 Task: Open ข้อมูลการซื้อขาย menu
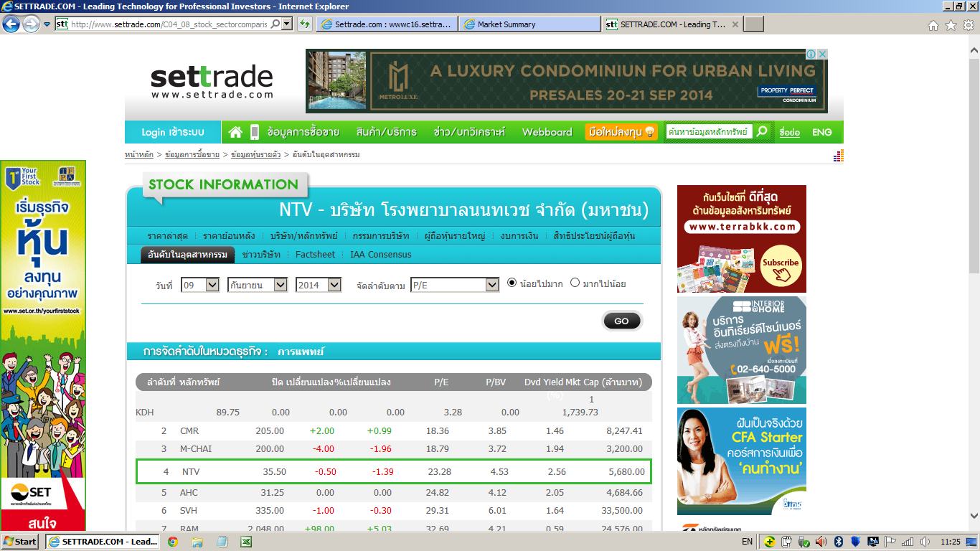(x=303, y=132)
